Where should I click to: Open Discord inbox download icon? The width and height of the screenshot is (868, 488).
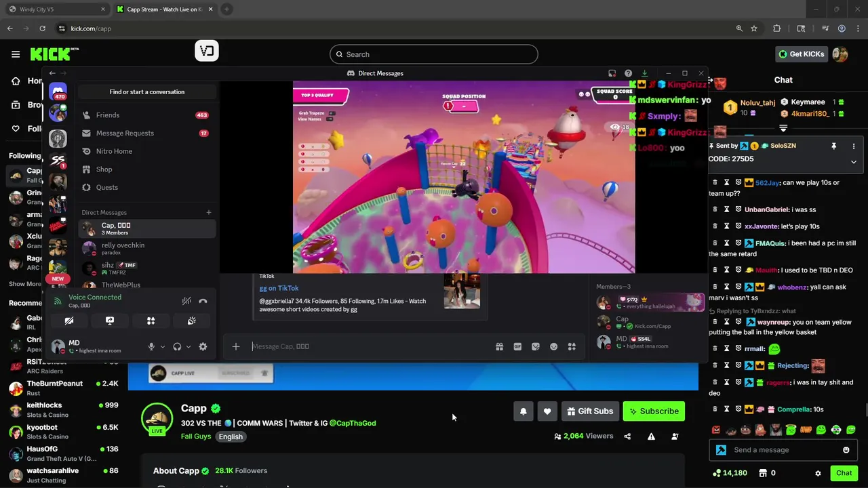[644, 73]
